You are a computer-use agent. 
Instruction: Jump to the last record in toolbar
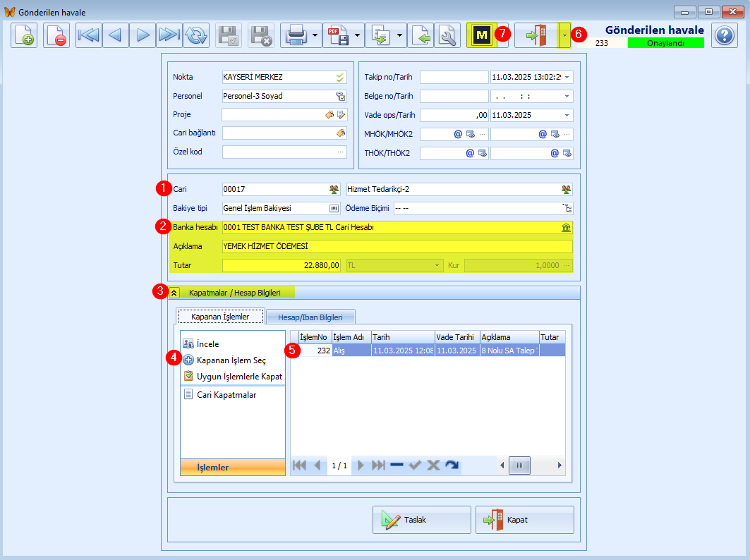click(x=169, y=35)
